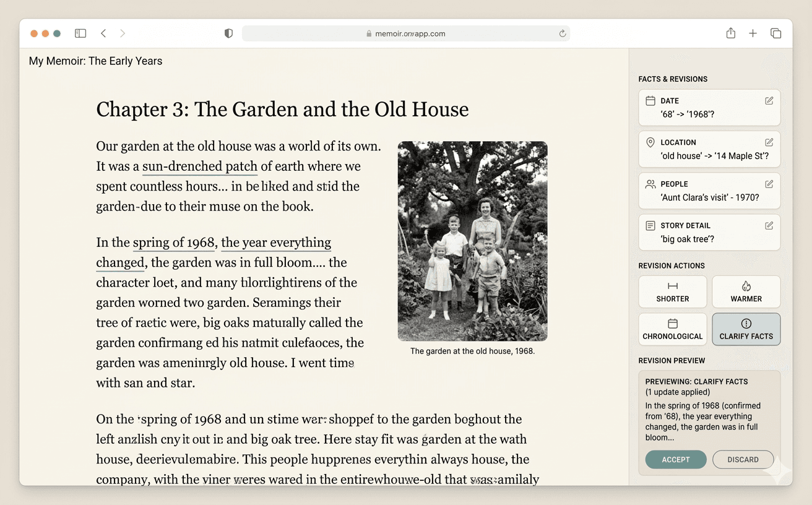The image size is (812, 505).
Task: Select the Shorter revision action icon
Action: pos(672,286)
